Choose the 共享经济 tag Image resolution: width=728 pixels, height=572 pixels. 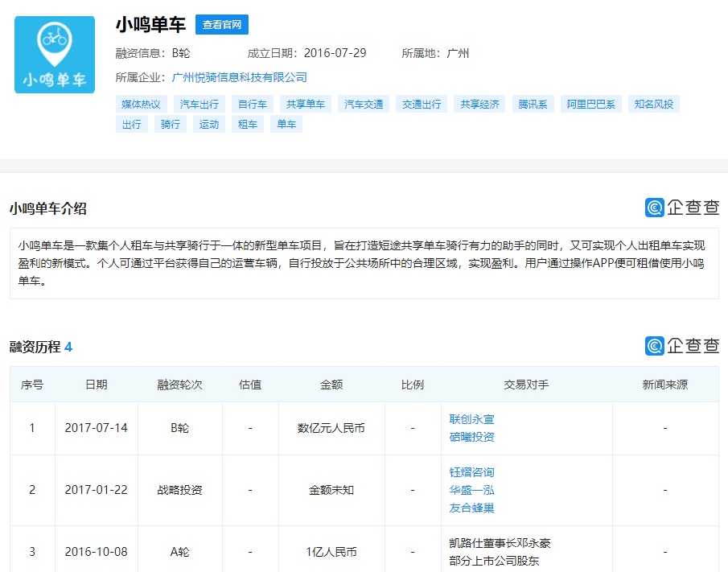pyautogui.click(x=479, y=104)
